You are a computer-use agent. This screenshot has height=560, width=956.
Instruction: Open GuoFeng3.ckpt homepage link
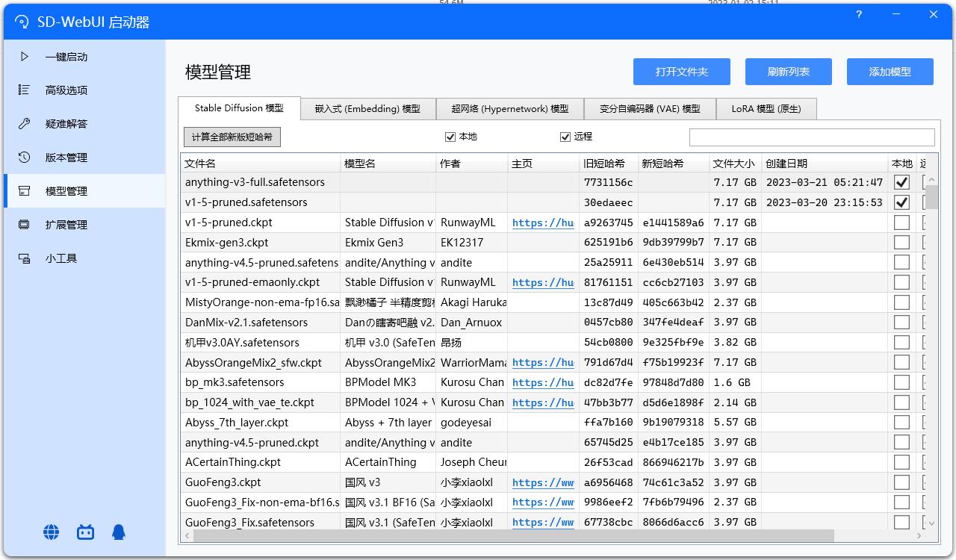543,482
